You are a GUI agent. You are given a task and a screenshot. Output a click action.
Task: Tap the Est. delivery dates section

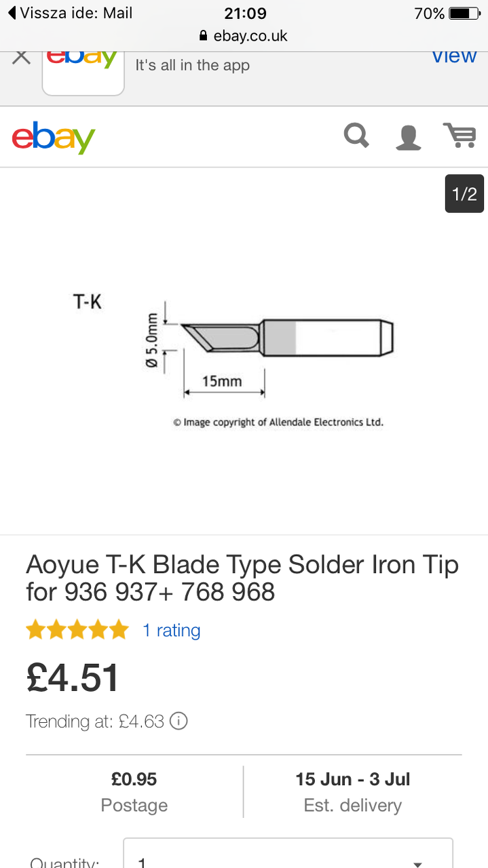(352, 791)
